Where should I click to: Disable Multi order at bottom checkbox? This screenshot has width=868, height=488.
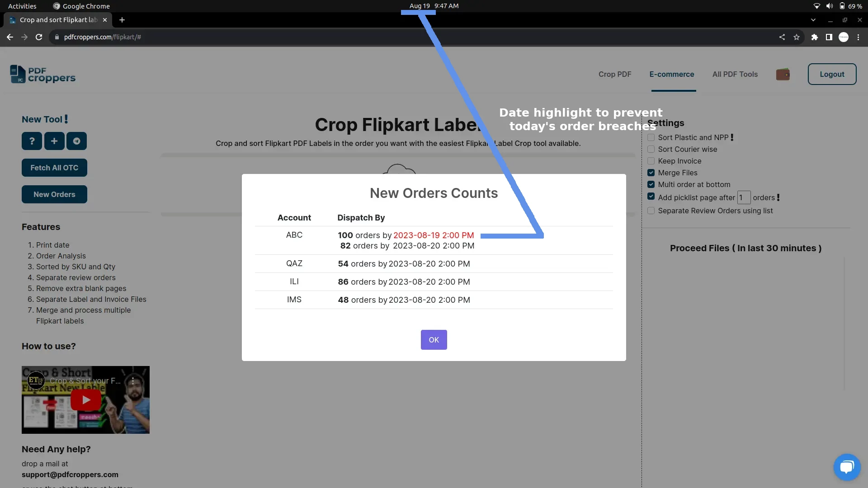651,184
